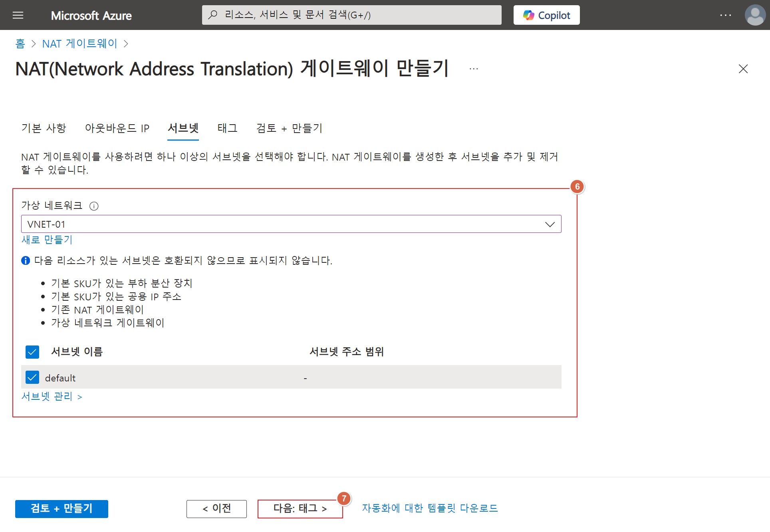Open the top bar ellipsis menu

[725, 15]
